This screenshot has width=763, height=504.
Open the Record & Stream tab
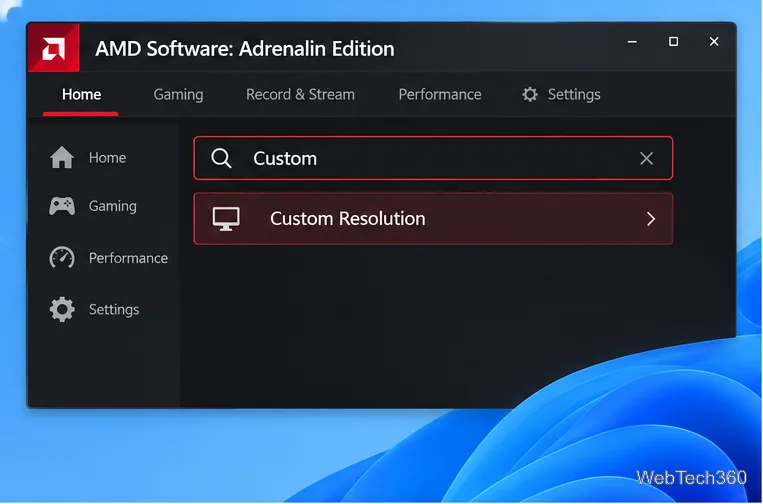(x=300, y=94)
